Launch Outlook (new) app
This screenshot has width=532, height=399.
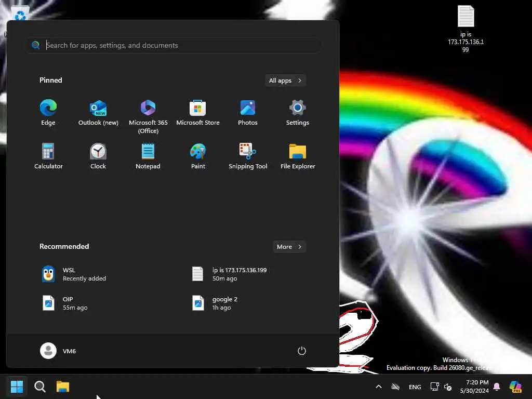98,113
